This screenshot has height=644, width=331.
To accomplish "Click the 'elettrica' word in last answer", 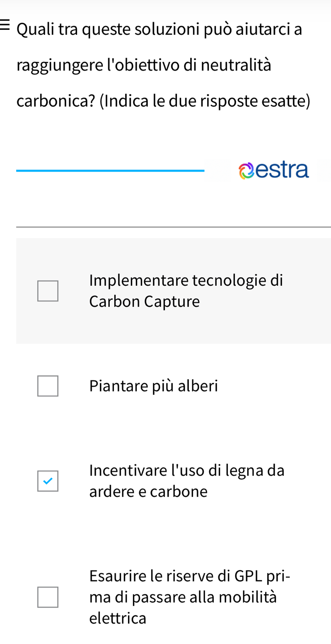I will point(118,618).
